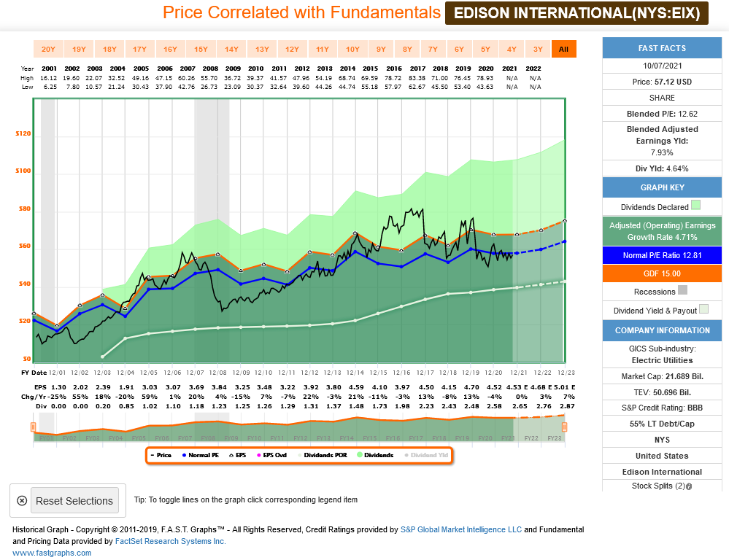The width and height of the screenshot is (729, 560).
Task: Click the Market Cap: 21.689 Bil. row
Action: pyautogui.click(x=662, y=376)
